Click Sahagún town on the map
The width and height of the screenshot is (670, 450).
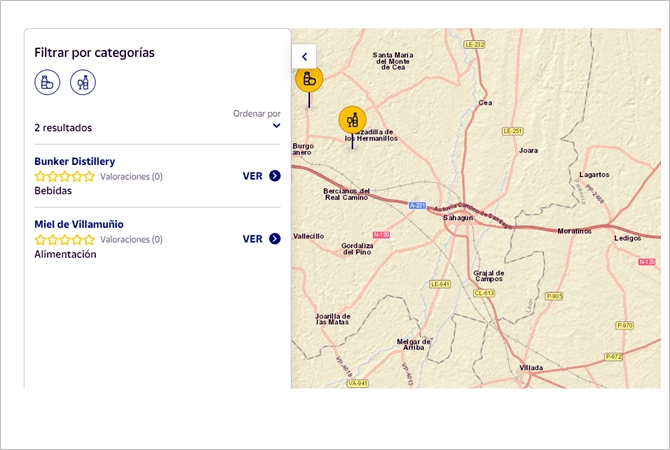click(458, 218)
